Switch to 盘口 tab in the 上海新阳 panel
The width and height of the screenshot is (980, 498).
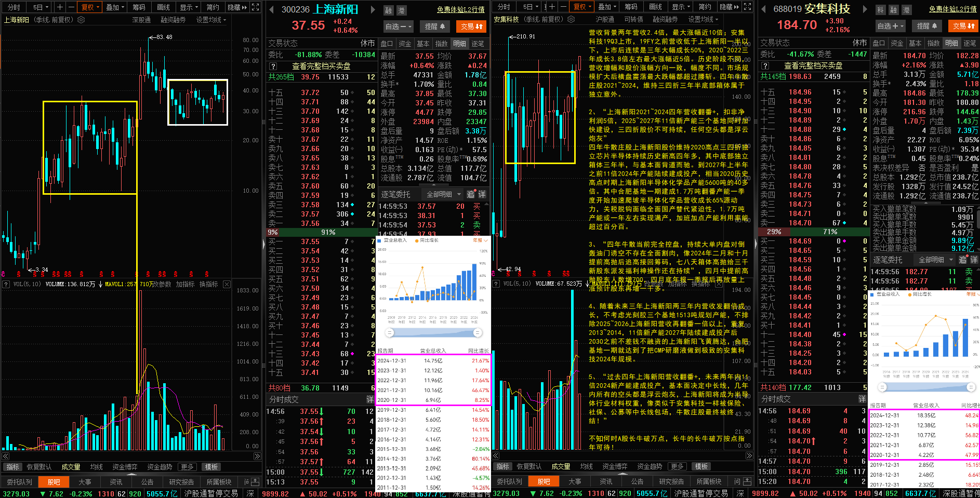pos(387,44)
